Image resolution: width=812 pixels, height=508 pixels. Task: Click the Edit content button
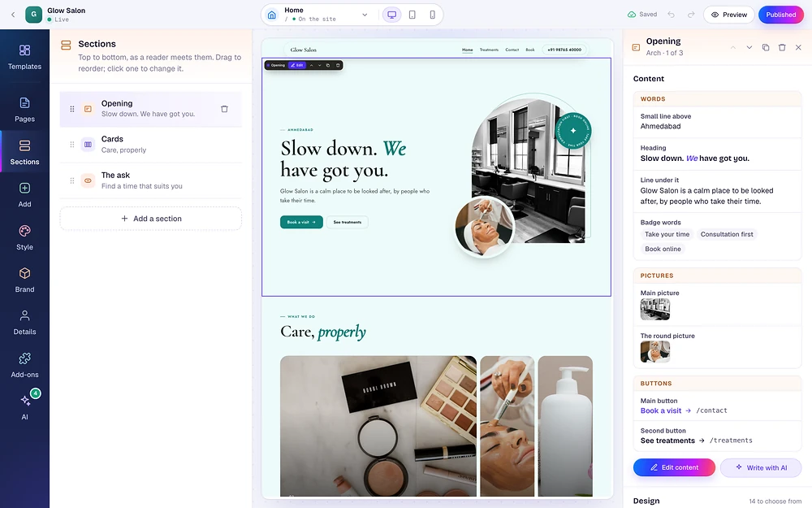tap(674, 467)
